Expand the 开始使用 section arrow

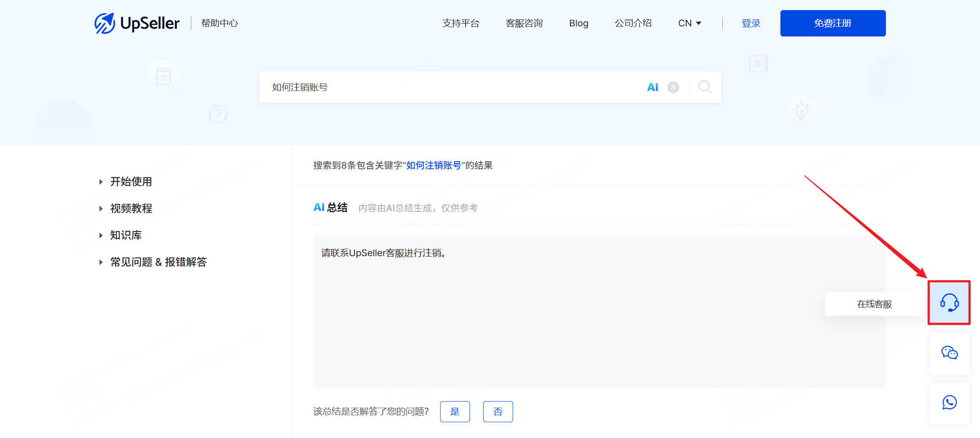tap(101, 182)
